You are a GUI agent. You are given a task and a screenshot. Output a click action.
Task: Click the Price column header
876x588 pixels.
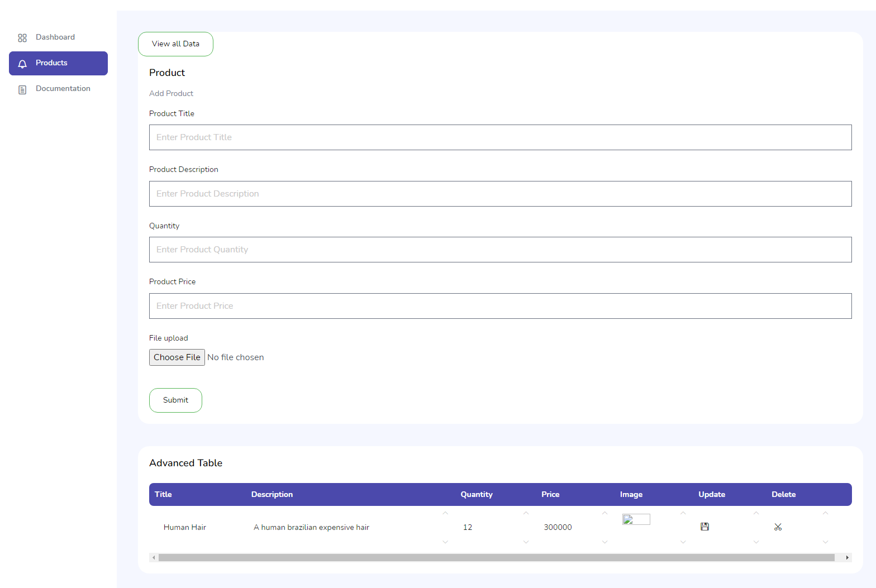pyautogui.click(x=550, y=494)
